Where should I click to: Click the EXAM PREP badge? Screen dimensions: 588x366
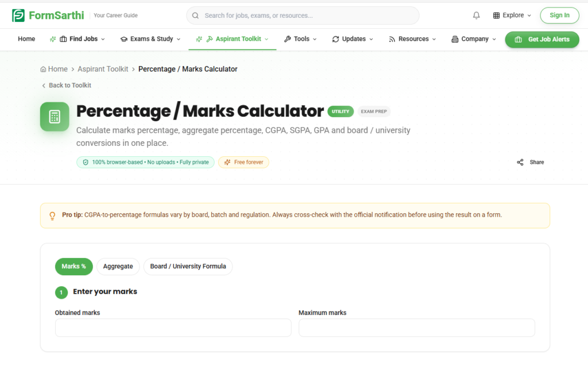pos(374,111)
